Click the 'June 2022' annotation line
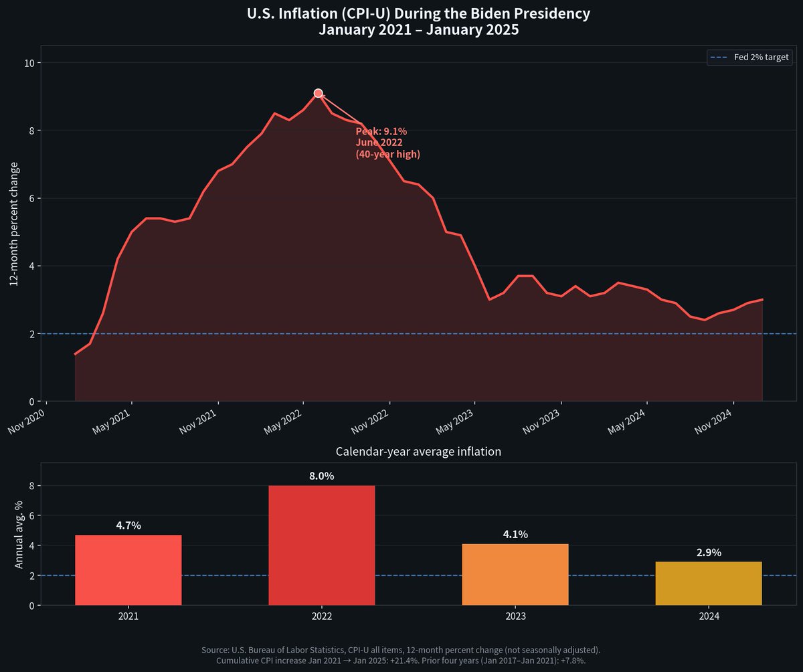The image size is (803, 672). point(379,143)
